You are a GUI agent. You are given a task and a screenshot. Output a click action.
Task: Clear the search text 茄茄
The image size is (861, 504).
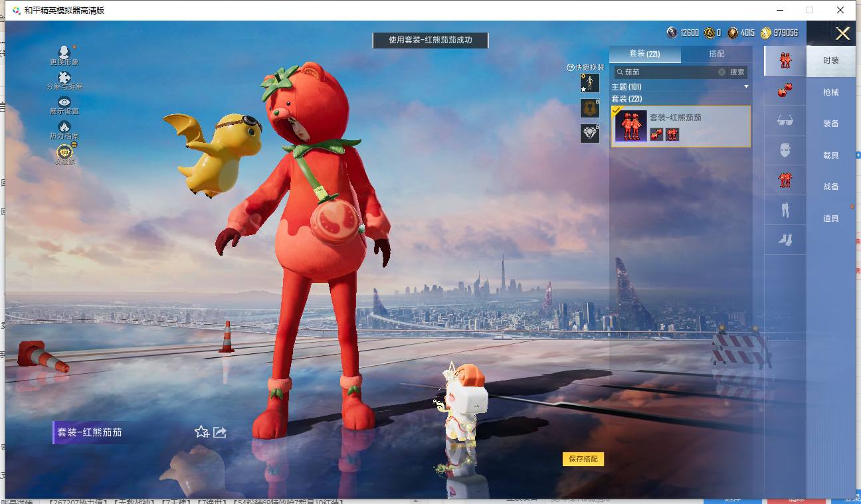(721, 72)
